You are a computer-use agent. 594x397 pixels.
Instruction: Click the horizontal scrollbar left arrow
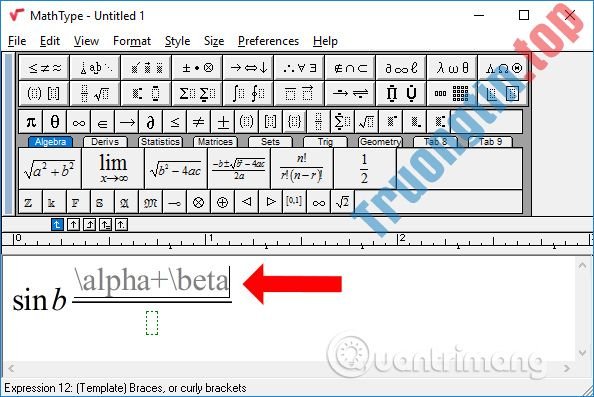(11, 368)
